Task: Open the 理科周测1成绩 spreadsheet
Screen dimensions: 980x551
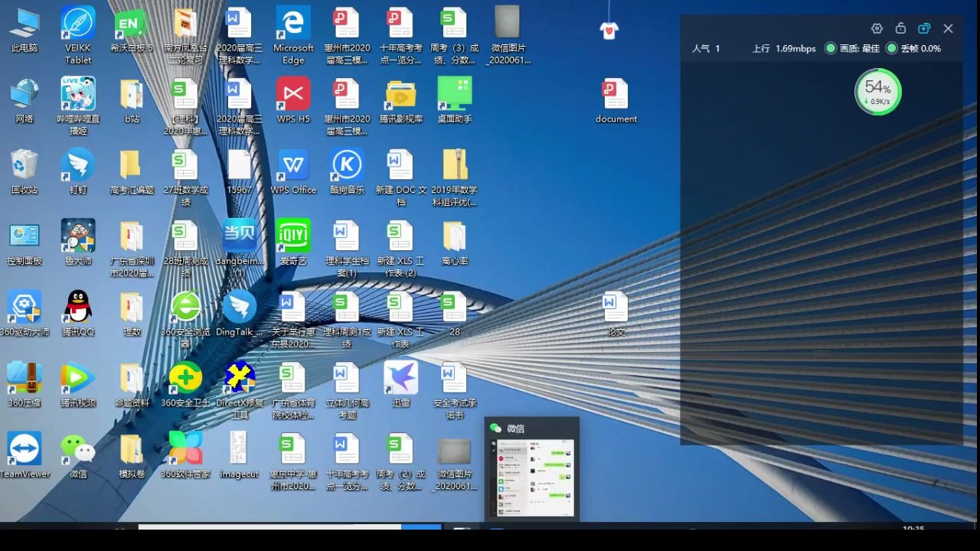Action: click(x=347, y=319)
